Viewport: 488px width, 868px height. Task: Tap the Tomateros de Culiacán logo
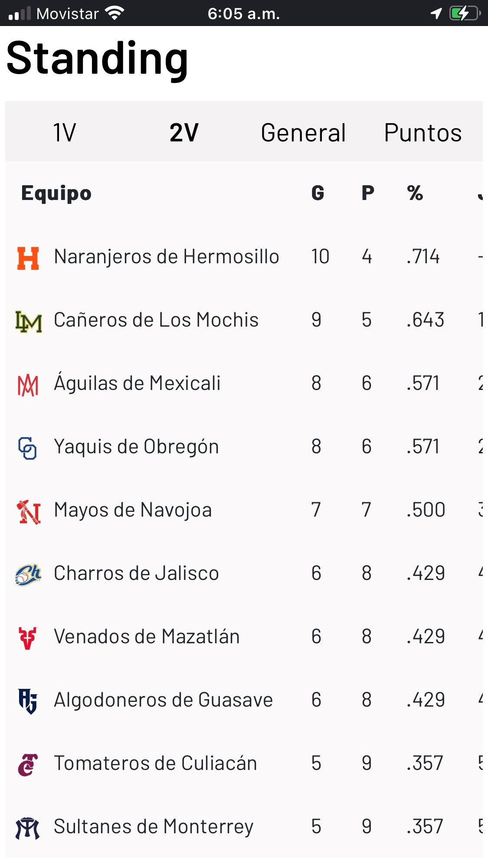[28, 764]
